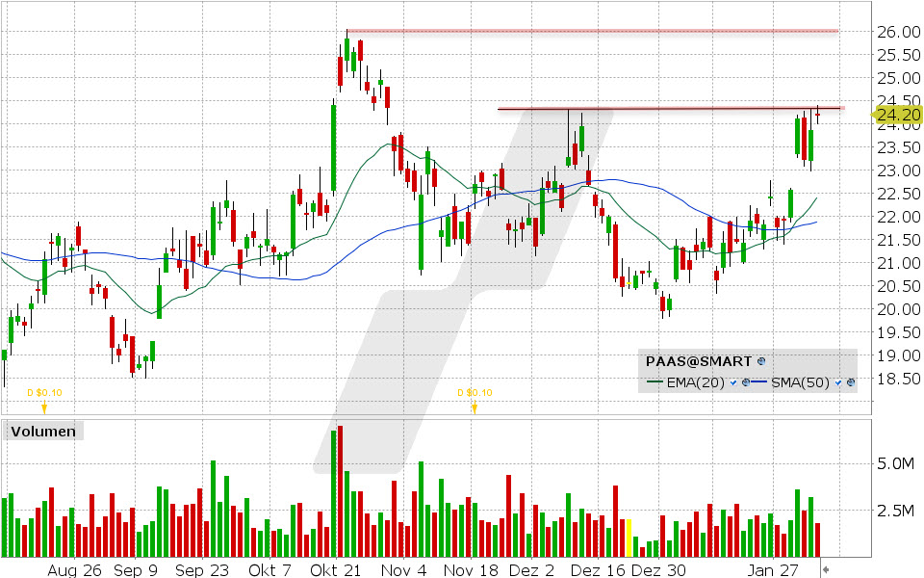Open the settings icon beside EMA(20)
The image size is (924, 578).
[745, 382]
